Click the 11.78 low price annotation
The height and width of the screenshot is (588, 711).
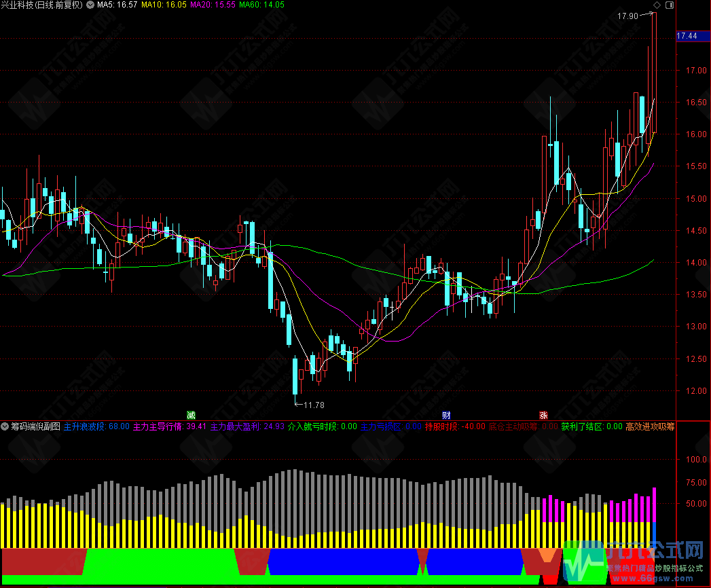314,405
